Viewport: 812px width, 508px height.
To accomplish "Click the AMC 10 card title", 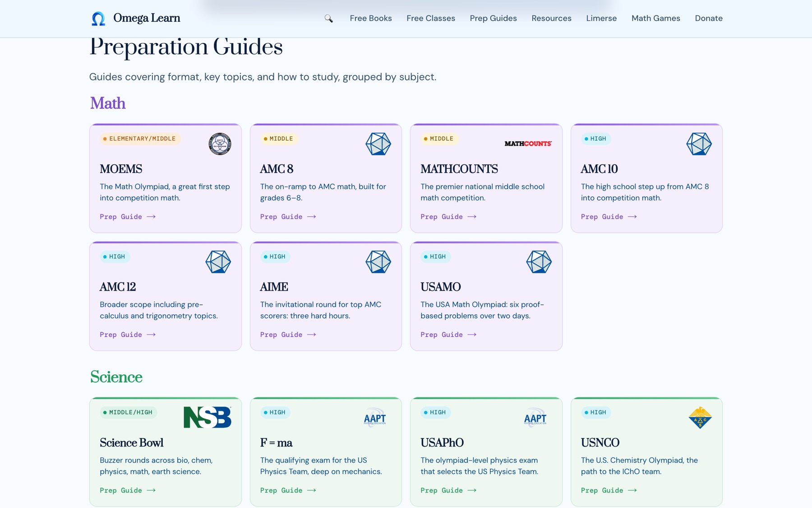I will tap(599, 169).
